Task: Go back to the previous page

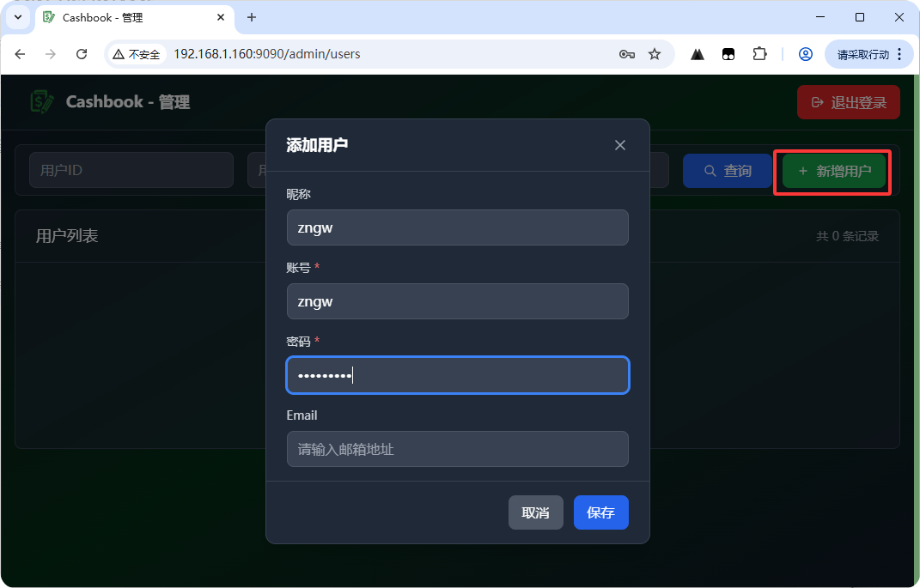Action: [x=21, y=54]
